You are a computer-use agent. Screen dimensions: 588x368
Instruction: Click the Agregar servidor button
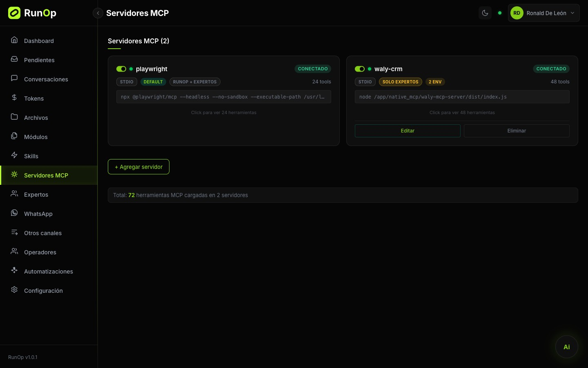138,167
